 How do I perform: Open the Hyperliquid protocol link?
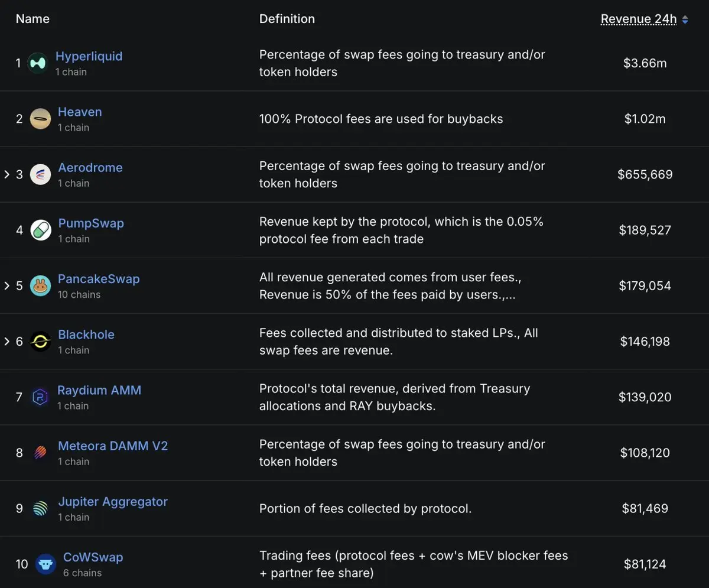coord(89,56)
